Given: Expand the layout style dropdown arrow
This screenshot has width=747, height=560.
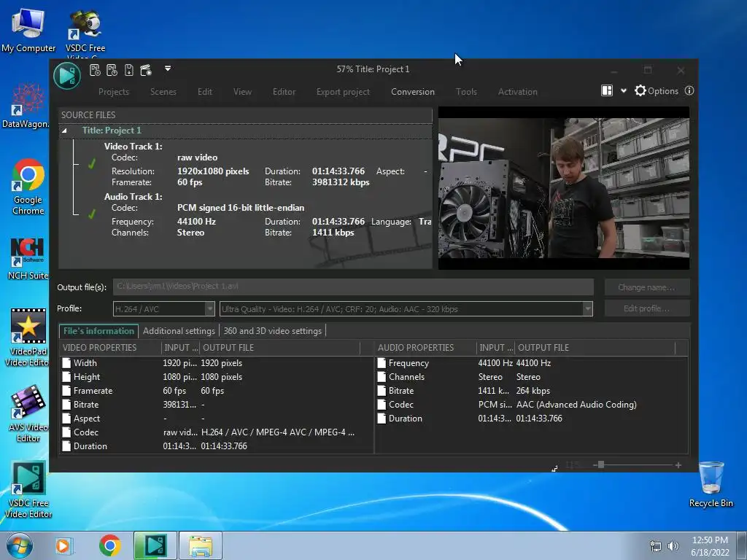Looking at the screenshot, I should click(624, 91).
